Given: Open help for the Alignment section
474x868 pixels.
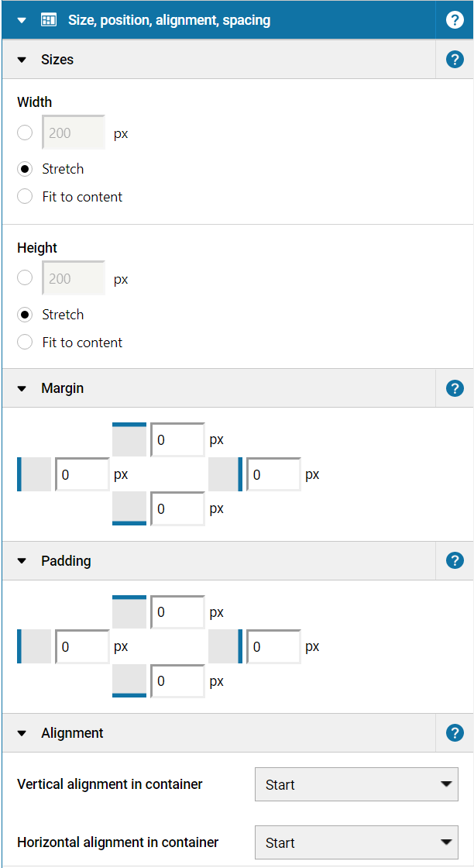Looking at the screenshot, I should coord(455,732).
